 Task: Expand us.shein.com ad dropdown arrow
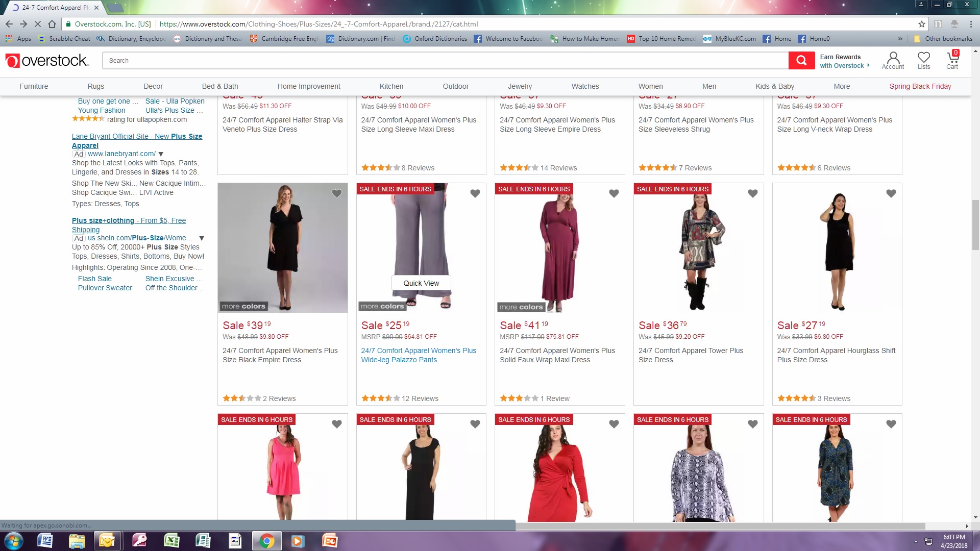(x=202, y=238)
